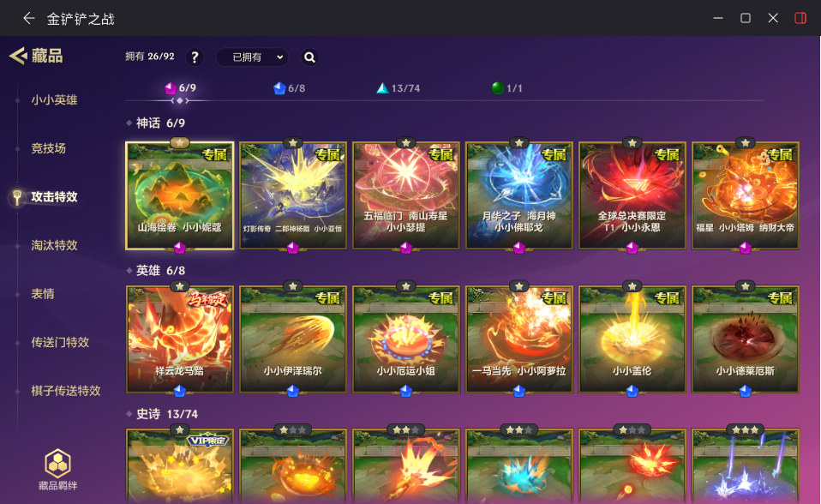Open the 已拥有 filter dropdown
The image size is (821, 504).
254,57
